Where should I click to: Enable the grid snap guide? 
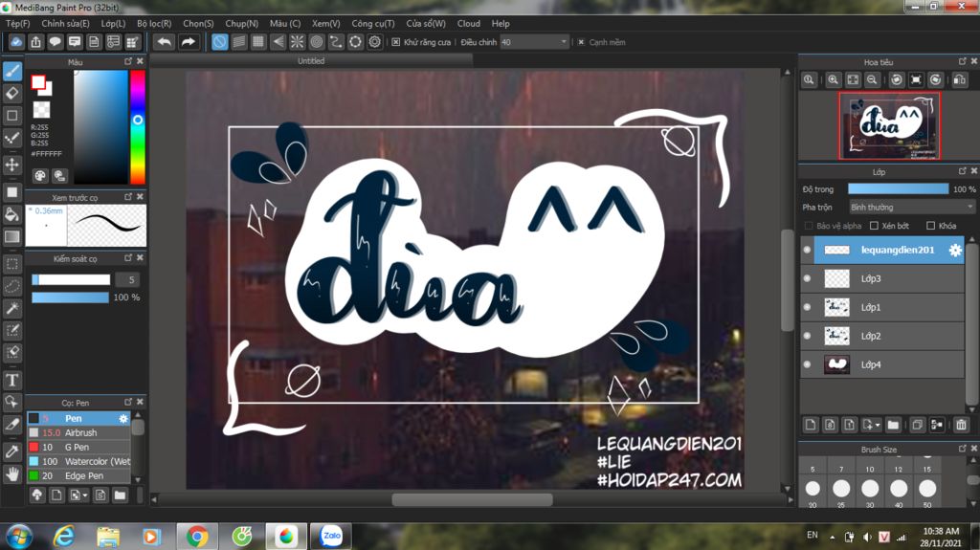pos(258,42)
